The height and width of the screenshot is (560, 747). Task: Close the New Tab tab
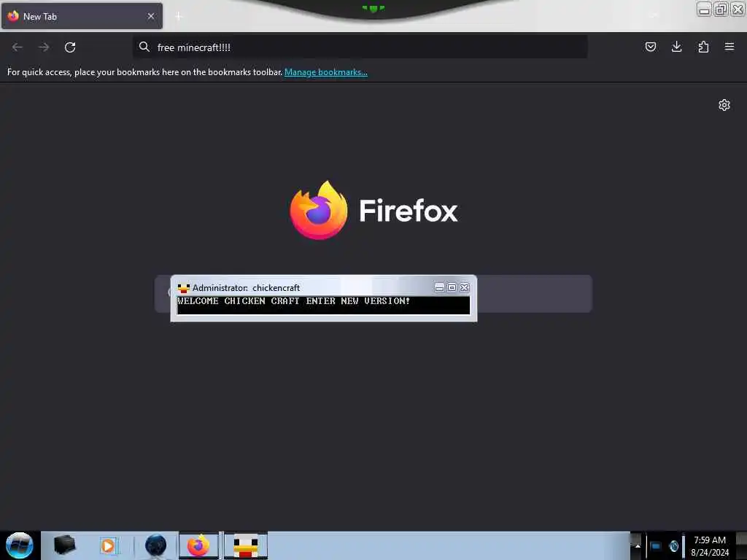pos(151,16)
